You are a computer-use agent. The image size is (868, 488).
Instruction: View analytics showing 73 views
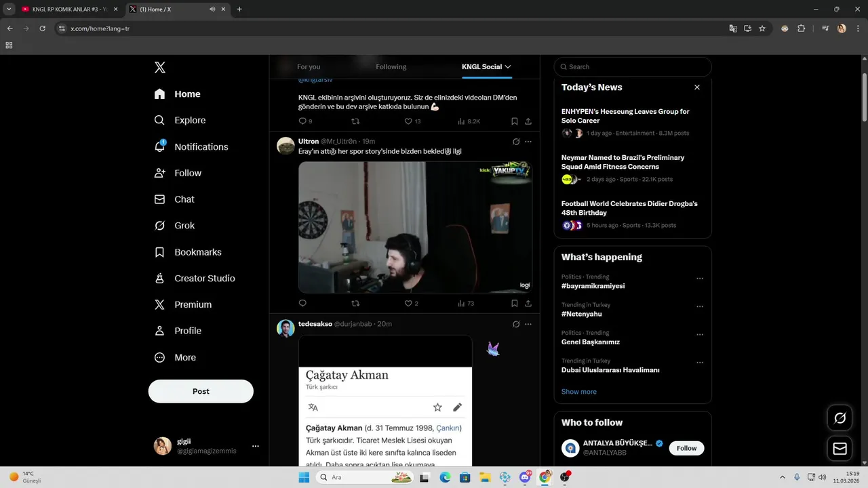coord(466,304)
